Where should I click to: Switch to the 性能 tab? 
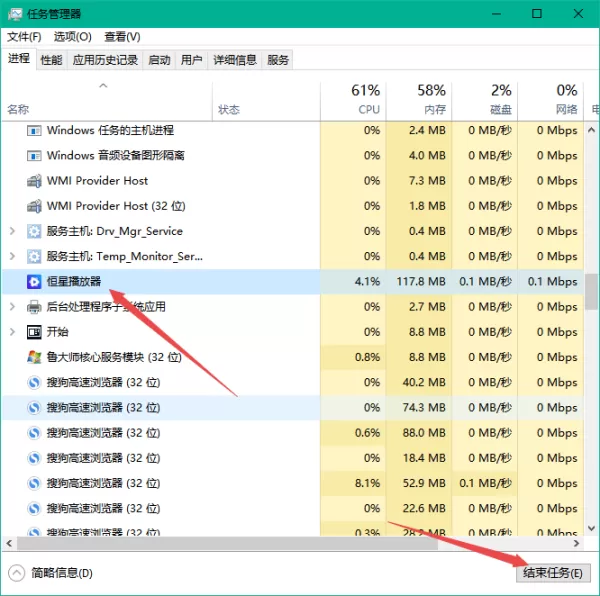(51, 60)
